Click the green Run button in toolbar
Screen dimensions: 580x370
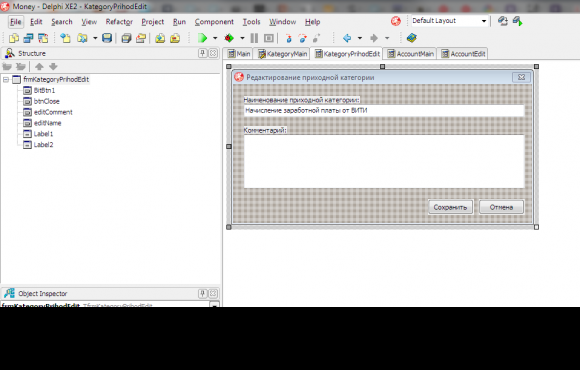(x=202, y=38)
